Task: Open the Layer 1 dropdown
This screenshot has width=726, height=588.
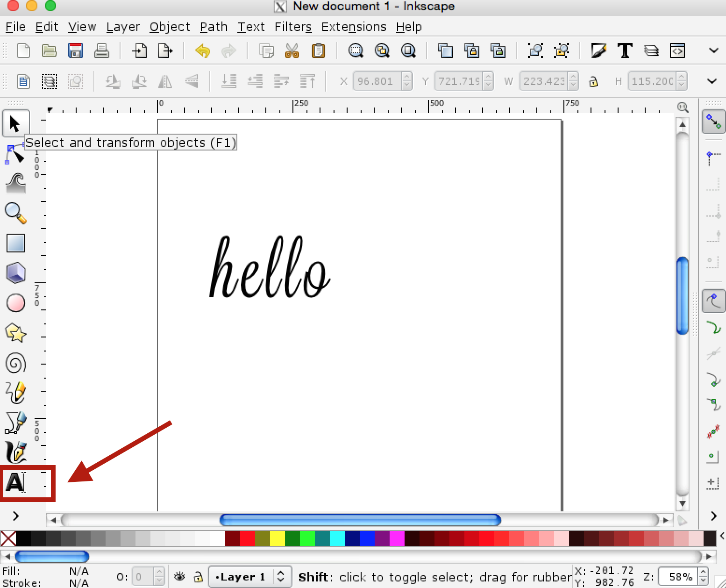Action: point(250,577)
